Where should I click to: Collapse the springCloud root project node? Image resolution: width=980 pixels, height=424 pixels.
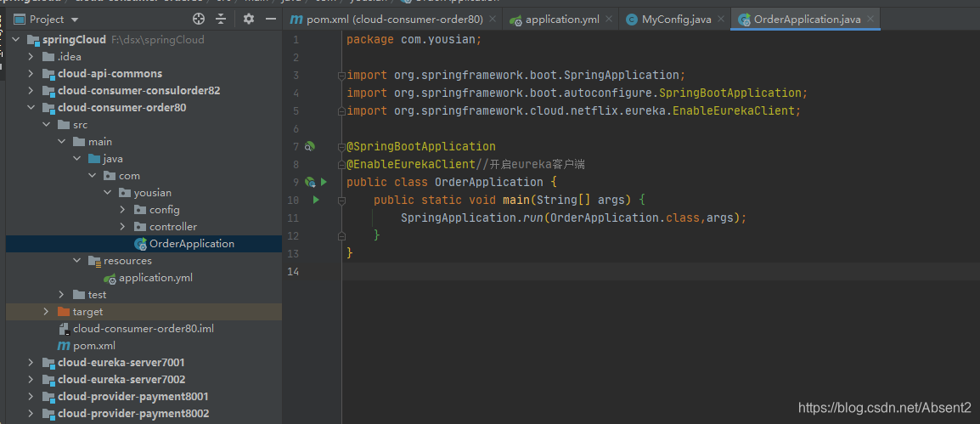coord(15,39)
